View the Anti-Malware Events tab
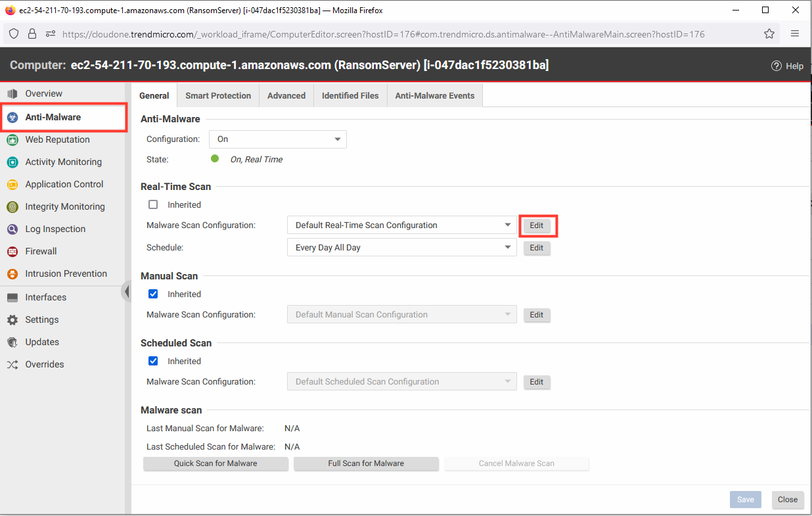 click(435, 95)
